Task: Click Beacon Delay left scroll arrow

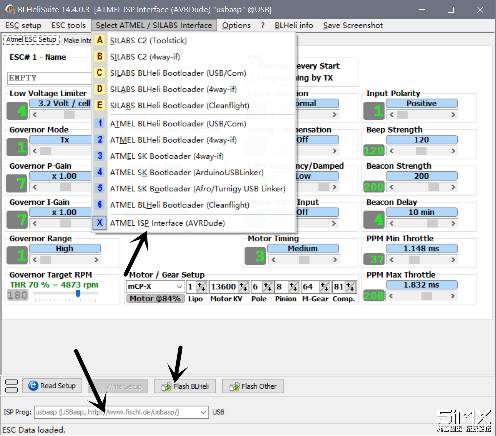Action: tap(391, 223)
